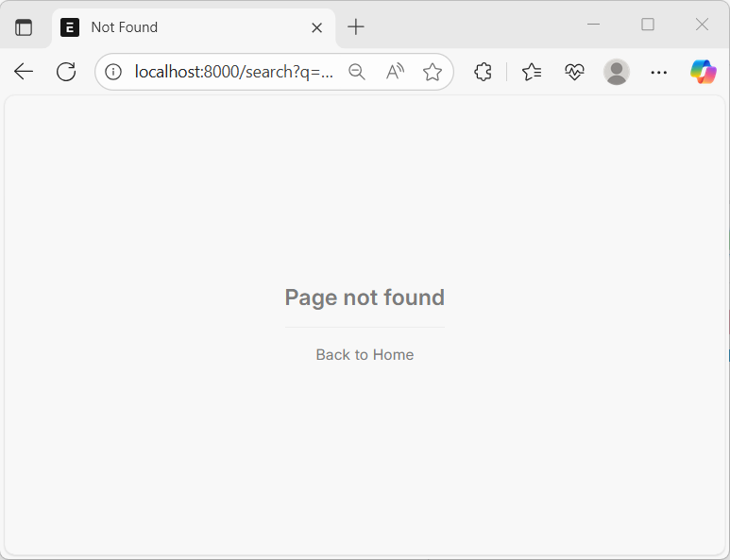730x560 pixels.
Task: Open the Favorites list icon
Action: pyautogui.click(x=531, y=72)
